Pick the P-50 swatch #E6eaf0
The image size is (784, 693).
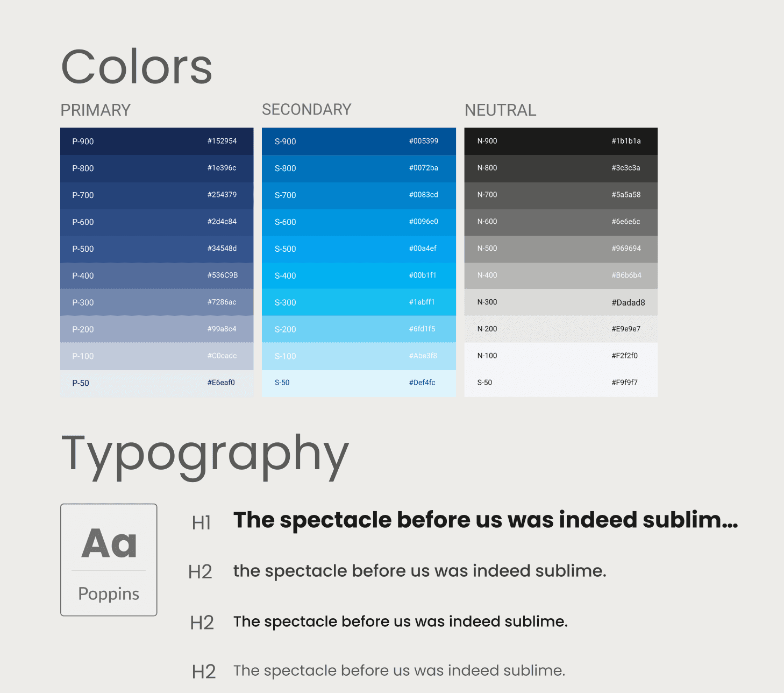[156, 384]
